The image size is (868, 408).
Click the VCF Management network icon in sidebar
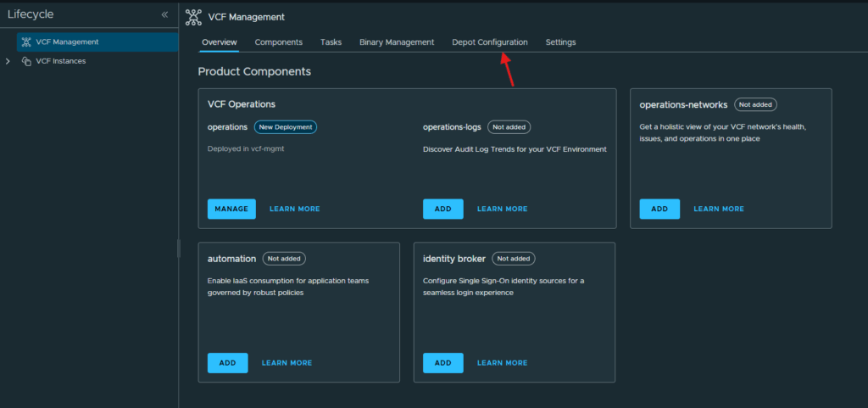26,42
